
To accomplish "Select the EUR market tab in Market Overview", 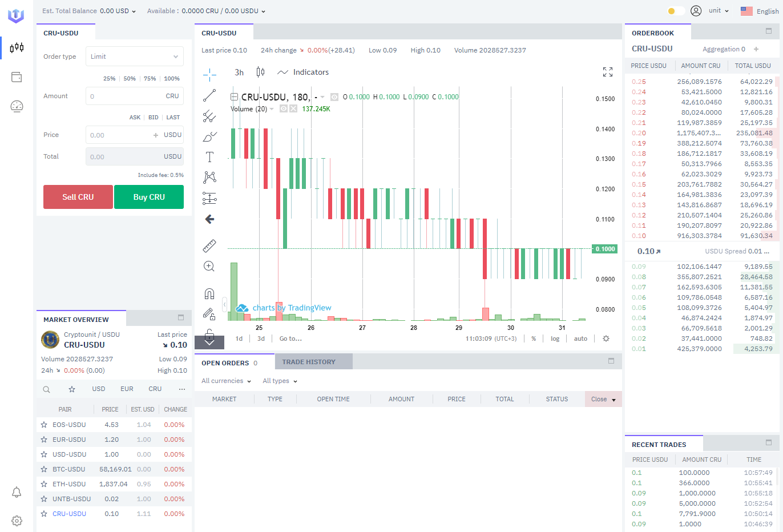I will tap(126, 388).
